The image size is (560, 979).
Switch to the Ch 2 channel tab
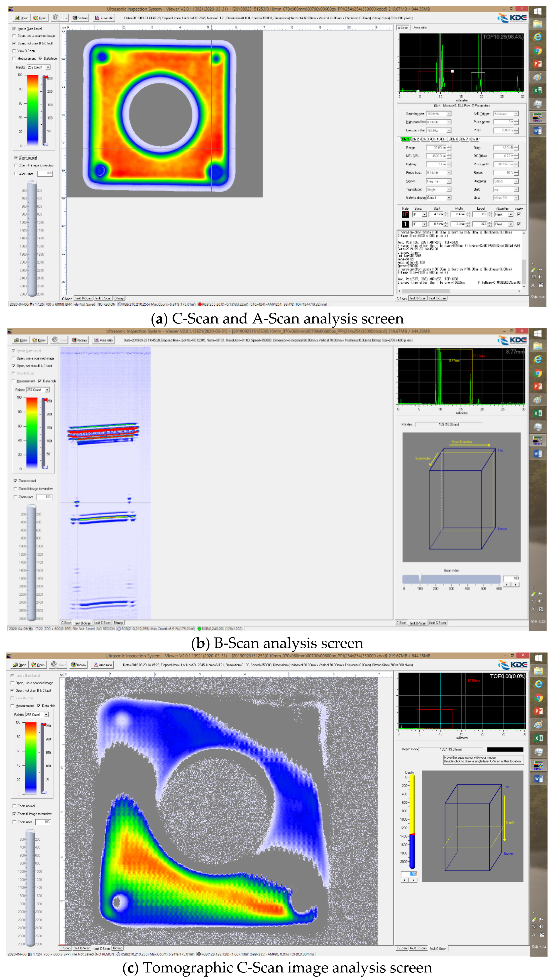pos(415,139)
